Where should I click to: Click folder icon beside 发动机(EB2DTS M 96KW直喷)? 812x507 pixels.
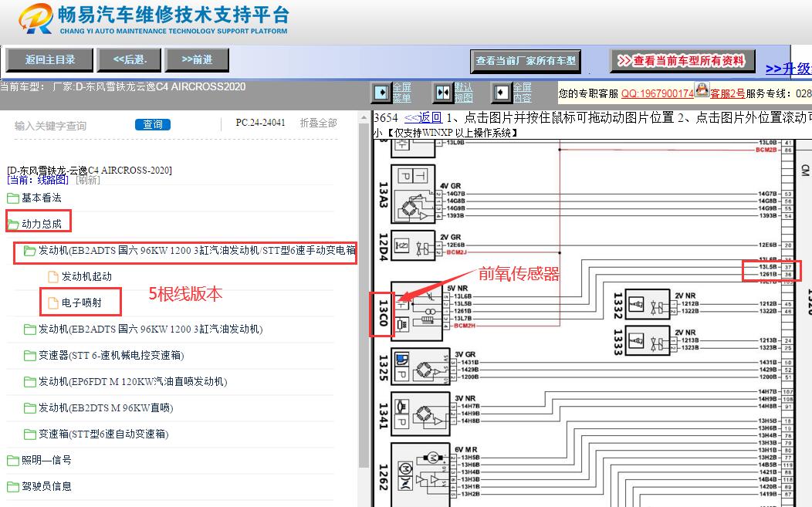pos(29,408)
